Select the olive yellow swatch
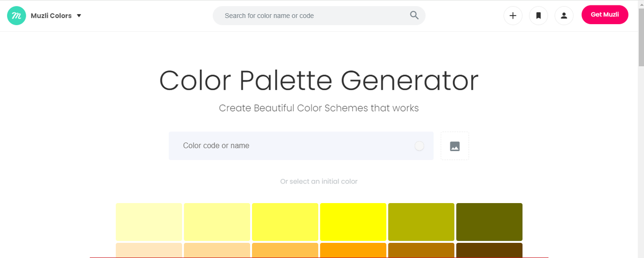The height and width of the screenshot is (258, 644). 421,222
